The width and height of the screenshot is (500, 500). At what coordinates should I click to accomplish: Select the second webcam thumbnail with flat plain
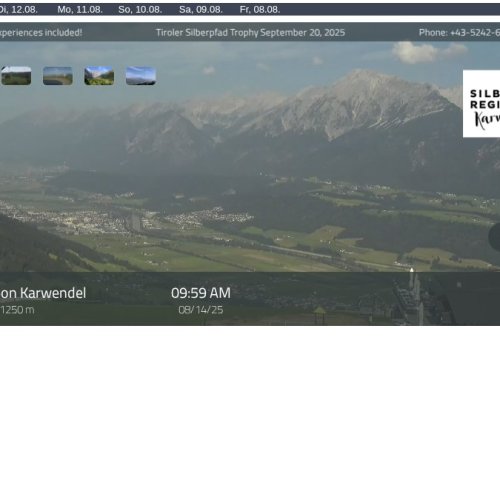pyautogui.click(x=58, y=76)
